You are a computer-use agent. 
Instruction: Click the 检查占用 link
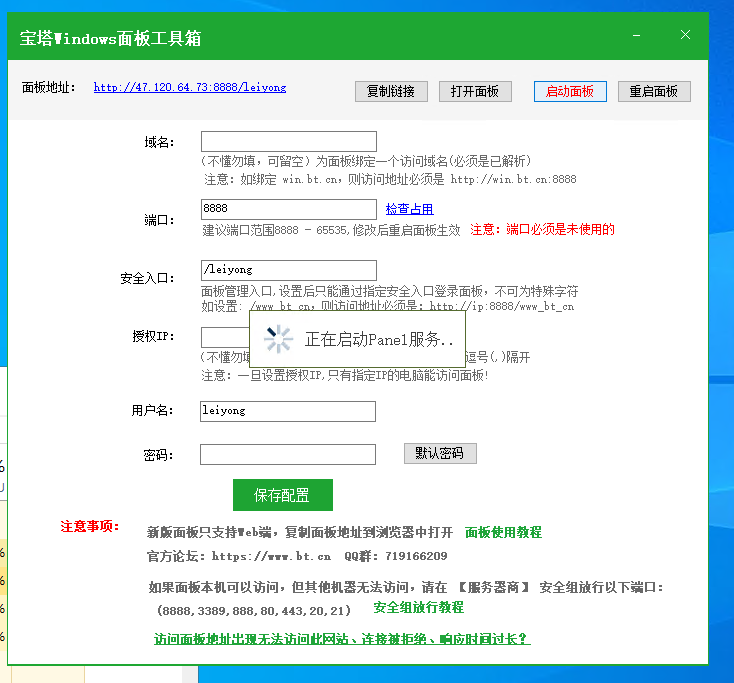(409, 209)
